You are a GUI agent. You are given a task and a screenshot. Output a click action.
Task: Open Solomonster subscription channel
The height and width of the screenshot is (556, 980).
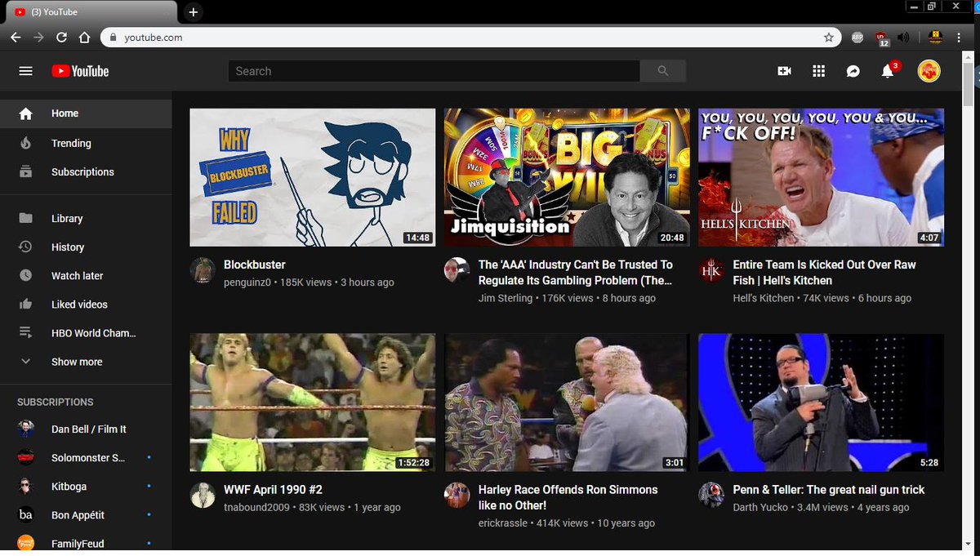click(86, 457)
